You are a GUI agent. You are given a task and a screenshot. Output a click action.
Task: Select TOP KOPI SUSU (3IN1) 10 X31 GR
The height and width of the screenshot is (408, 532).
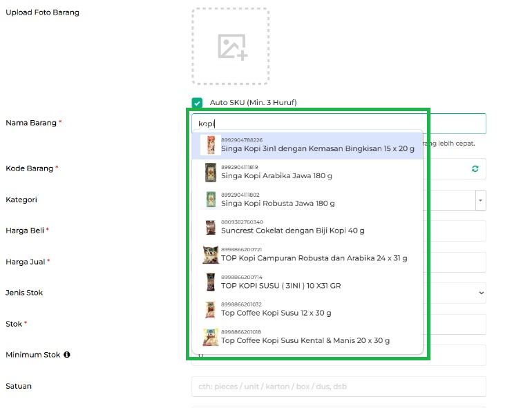pos(307,282)
